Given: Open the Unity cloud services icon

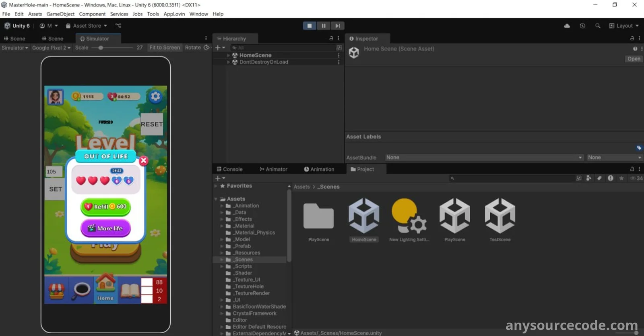Looking at the screenshot, I should (567, 26).
